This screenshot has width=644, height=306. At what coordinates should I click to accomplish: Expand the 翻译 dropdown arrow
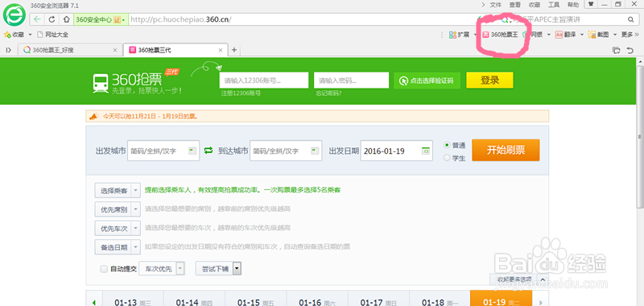point(581,35)
